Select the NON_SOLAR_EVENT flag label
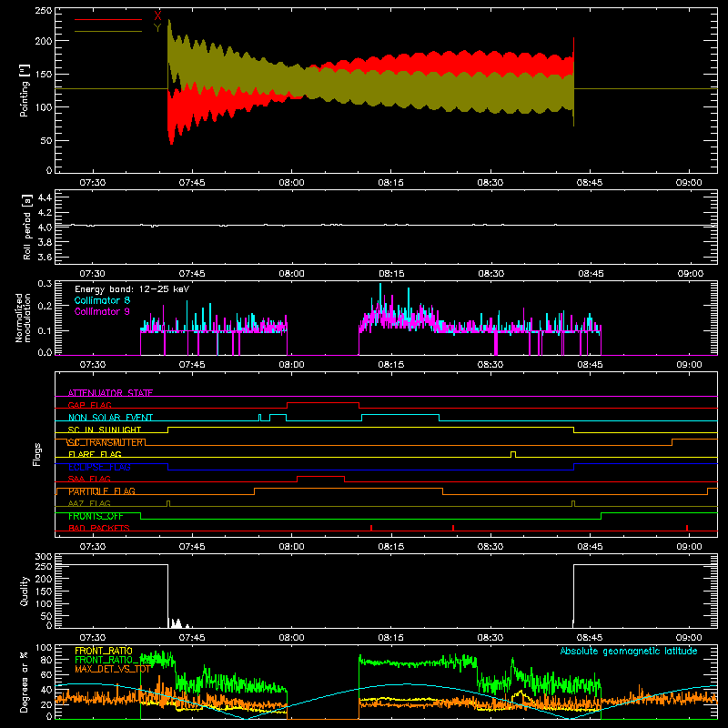Image resolution: width=728 pixels, height=728 pixels. click(x=110, y=418)
